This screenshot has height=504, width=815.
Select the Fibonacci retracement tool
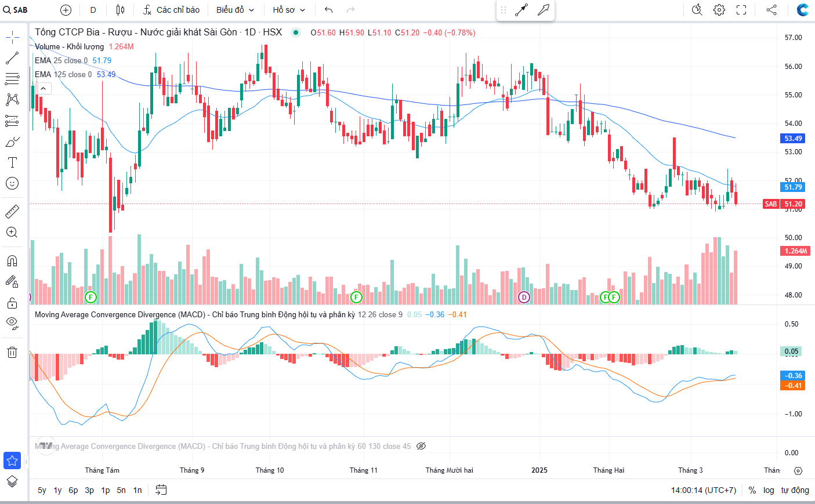coord(12,79)
